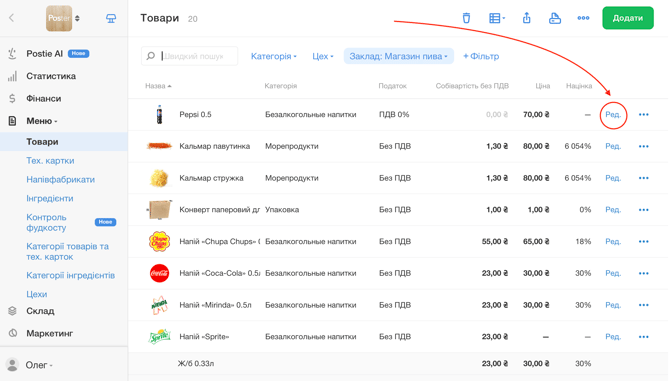Open more options for Кальмар стружка
The width and height of the screenshot is (670, 381).
tap(644, 178)
